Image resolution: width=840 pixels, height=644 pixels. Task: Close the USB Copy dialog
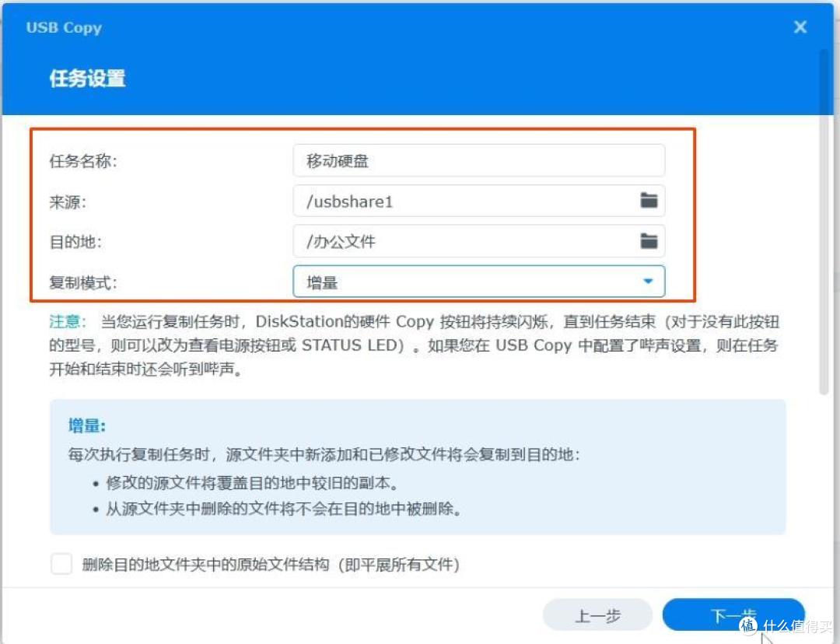[x=800, y=26]
